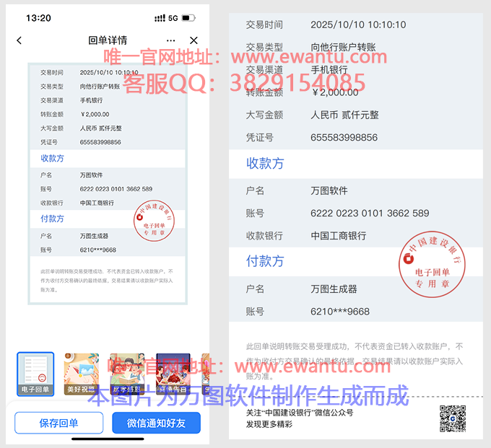The height and width of the screenshot is (448, 491).
Task: Select the 美好祝愿 envelope template thumbnail
Action: pos(82,374)
